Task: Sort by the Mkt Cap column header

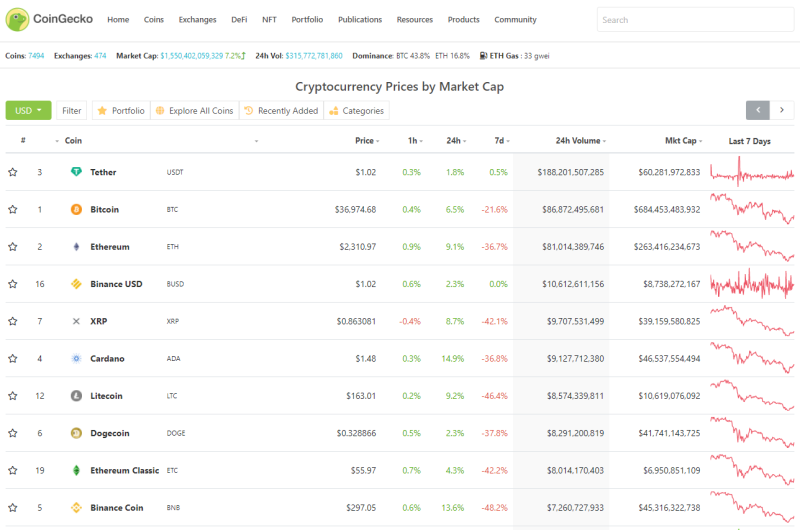Action: [x=683, y=141]
